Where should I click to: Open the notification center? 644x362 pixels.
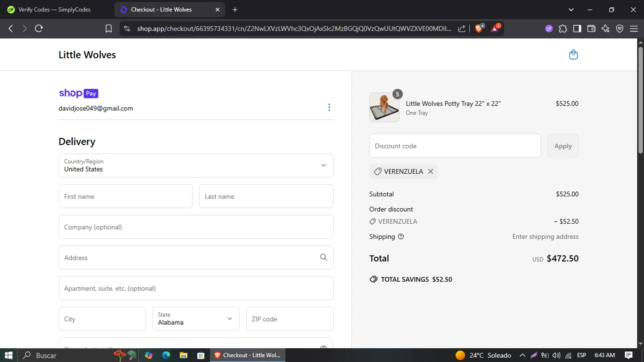coord(629,355)
